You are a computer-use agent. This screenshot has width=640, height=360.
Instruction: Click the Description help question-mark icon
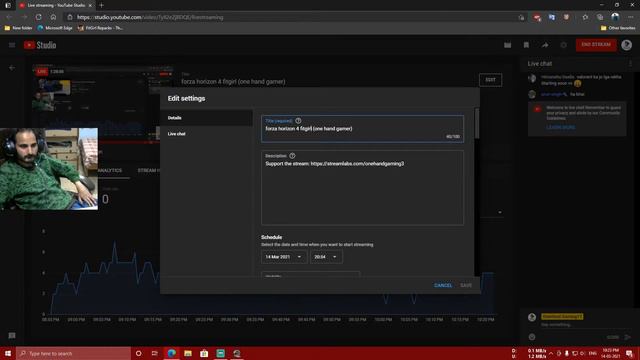coord(292,156)
